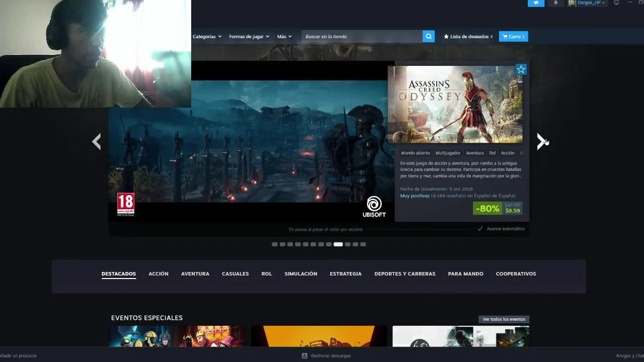Click the Dargos_HP profile avatar
This screenshot has width=644, height=362.
click(x=572, y=3)
